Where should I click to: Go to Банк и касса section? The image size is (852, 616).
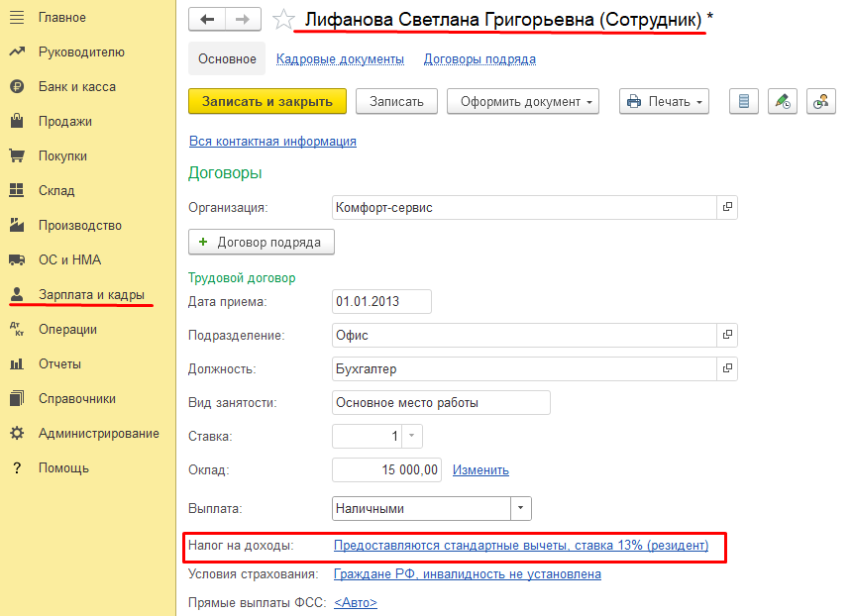click(76, 87)
